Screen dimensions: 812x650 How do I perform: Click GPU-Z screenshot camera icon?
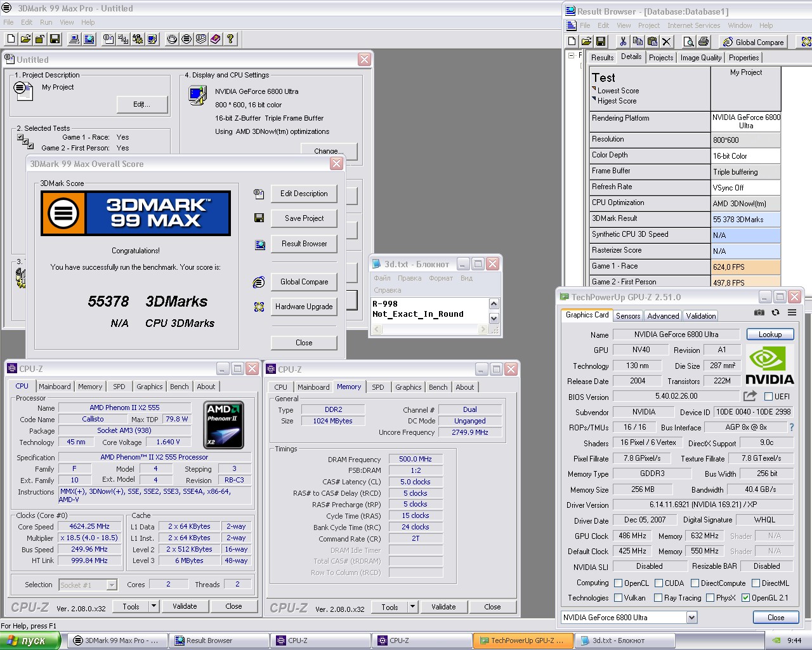(x=759, y=313)
